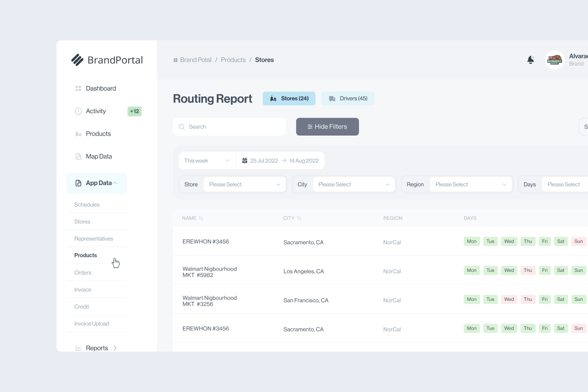Click the +12 Activity badge
Viewport: 588px width, 392px height.
(134, 111)
